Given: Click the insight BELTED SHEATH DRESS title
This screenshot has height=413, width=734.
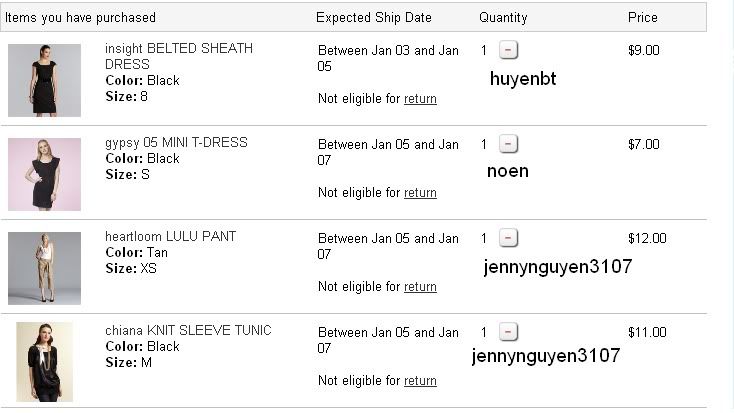Looking at the screenshot, I should [x=179, y=56].
